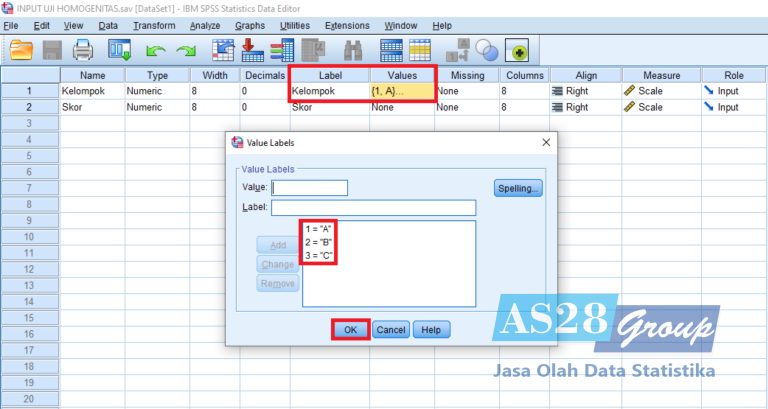
Task: Click the Print icon in toolbar
Action: pos(82,49)
